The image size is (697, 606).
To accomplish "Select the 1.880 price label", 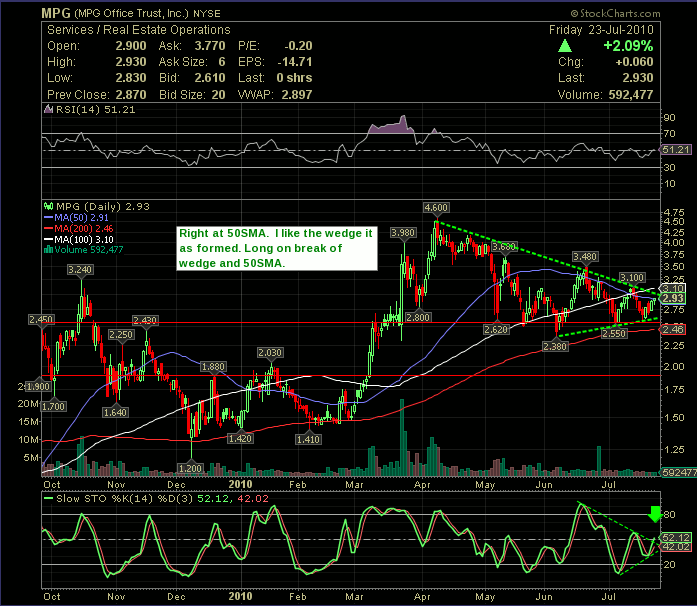I will pos(213,367).
